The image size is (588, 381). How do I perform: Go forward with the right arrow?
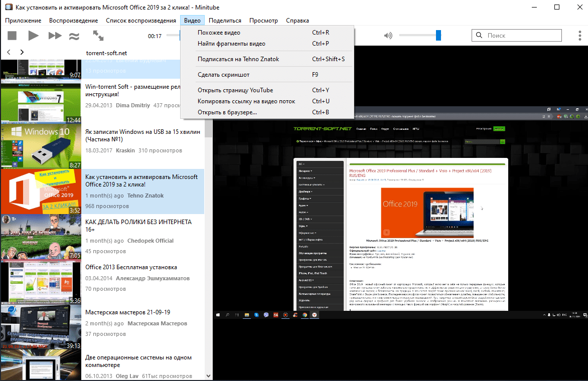[x=22, y=52]
